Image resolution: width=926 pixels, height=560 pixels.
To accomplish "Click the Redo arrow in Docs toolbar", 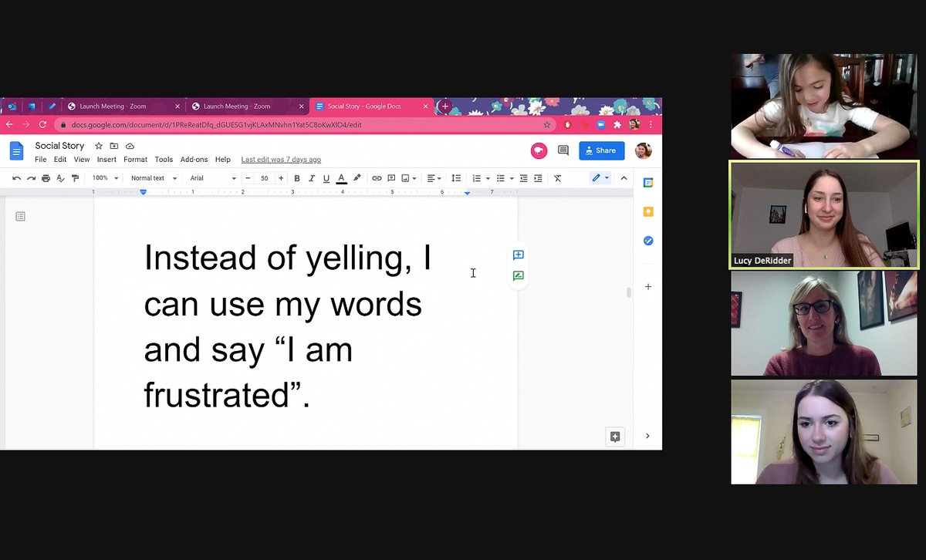I will tap(32, 178).
